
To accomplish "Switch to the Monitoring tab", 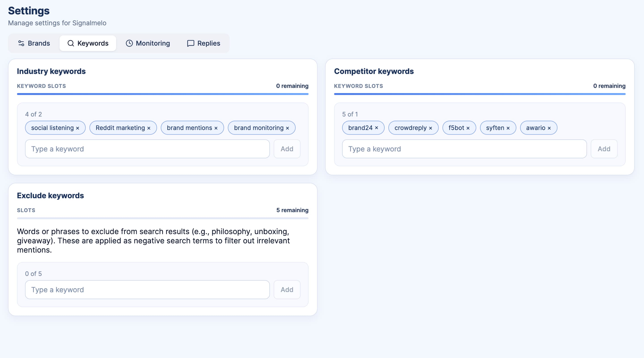I will 148,43.
